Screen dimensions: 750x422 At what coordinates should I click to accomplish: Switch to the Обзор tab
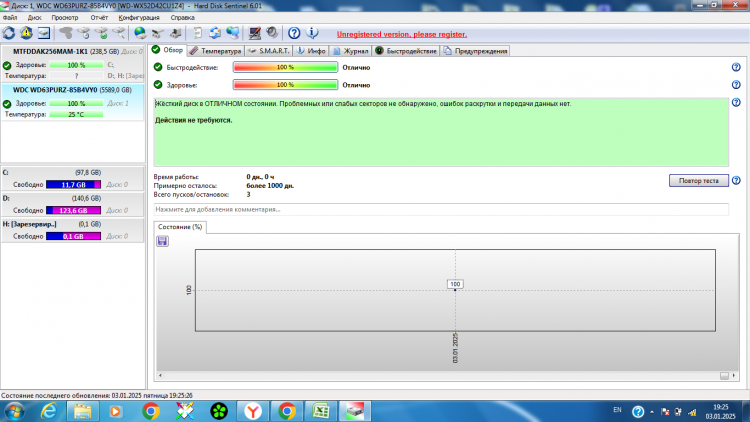[167, 50]
